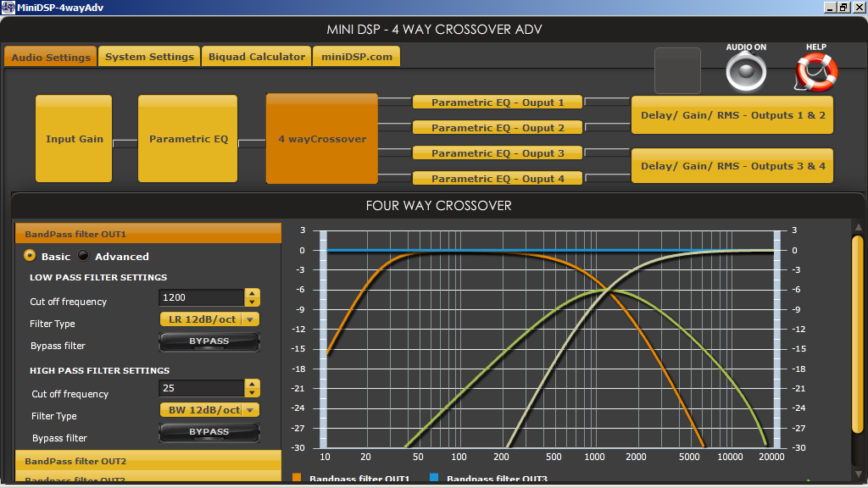The width and height of the screenshot is (868, 488).
Task: Decrease low pass cut off frequency with down arrow
Action: point(253,302)
